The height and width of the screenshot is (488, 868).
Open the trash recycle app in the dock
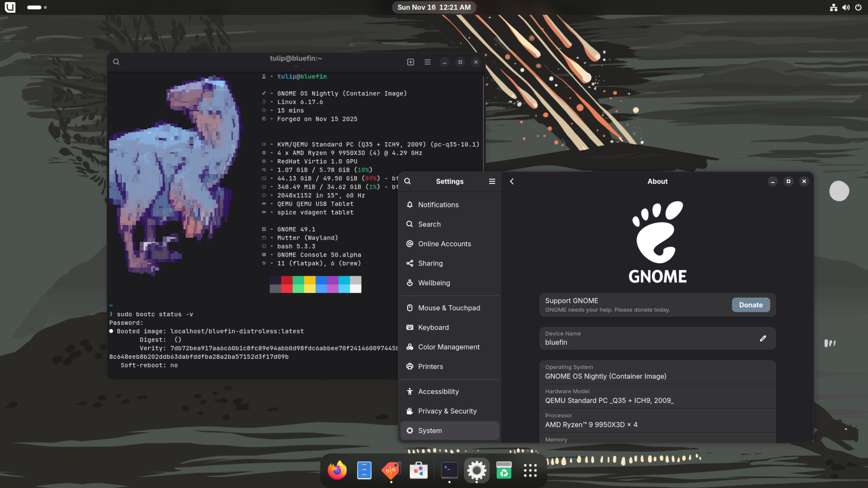(504, 470)
